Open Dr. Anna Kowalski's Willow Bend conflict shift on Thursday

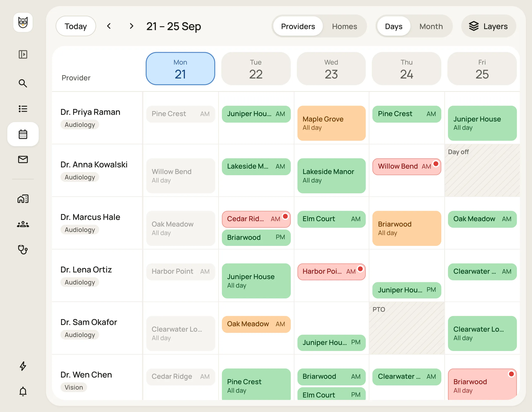[406, 167]
